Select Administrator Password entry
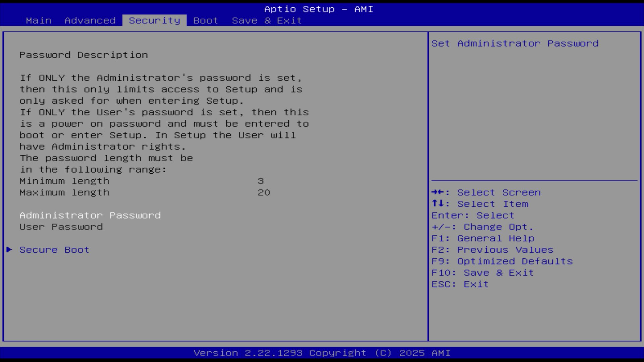Image resolution: width=644 pixels, height=362 pixels. tap(90, 215)
